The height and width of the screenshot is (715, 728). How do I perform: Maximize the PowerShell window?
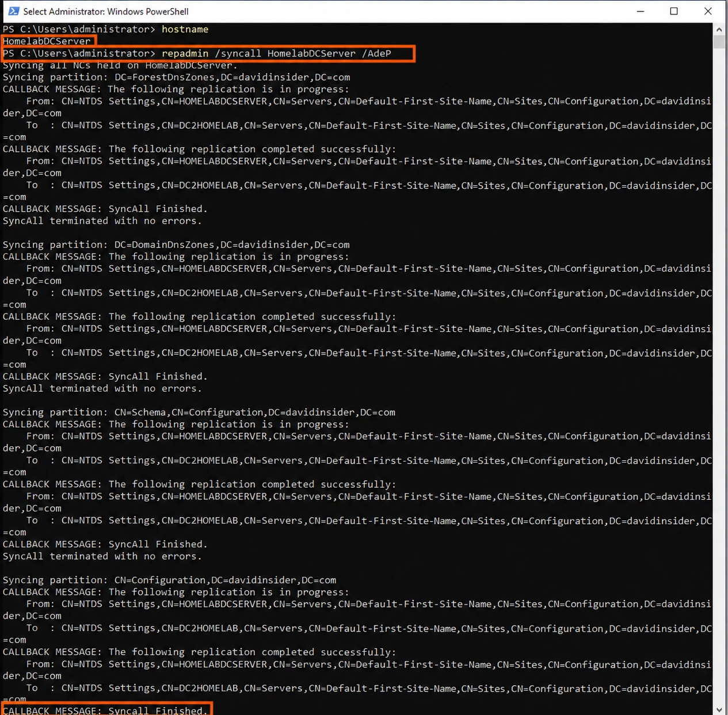[674, 11]
